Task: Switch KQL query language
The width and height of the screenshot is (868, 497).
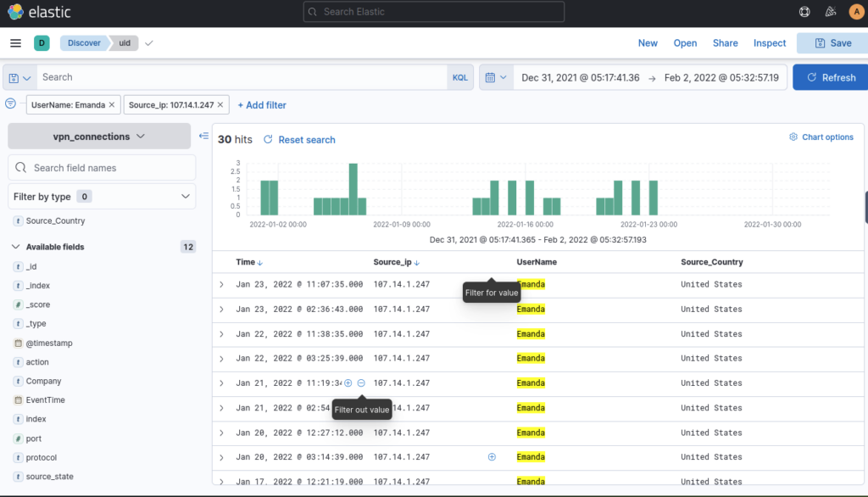Action: click(x=460, y=77)
